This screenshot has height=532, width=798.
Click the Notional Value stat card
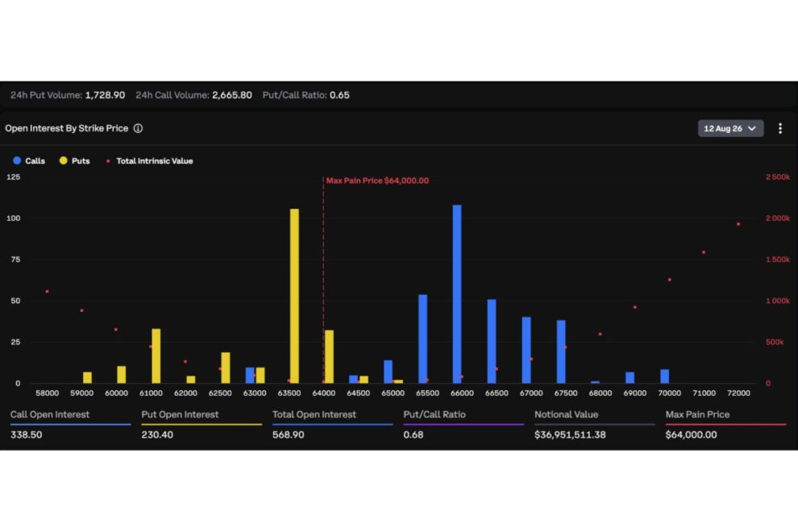click(594, 424)
